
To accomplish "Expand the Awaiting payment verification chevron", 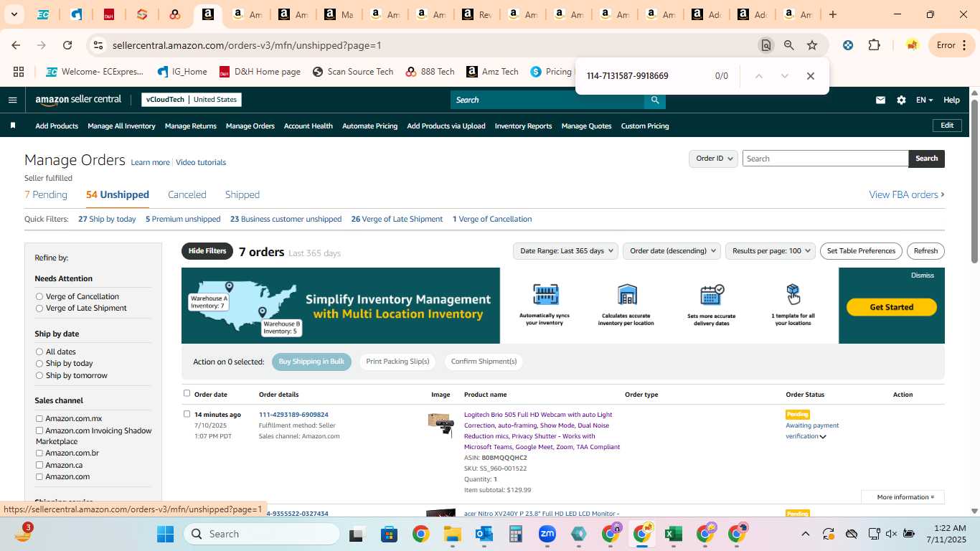I will pyautogui.click(x=823, y=437).
